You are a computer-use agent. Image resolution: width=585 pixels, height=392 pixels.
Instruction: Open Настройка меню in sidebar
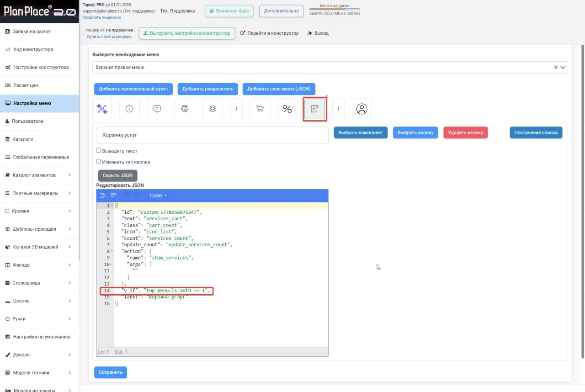click(x=39, y=103)
